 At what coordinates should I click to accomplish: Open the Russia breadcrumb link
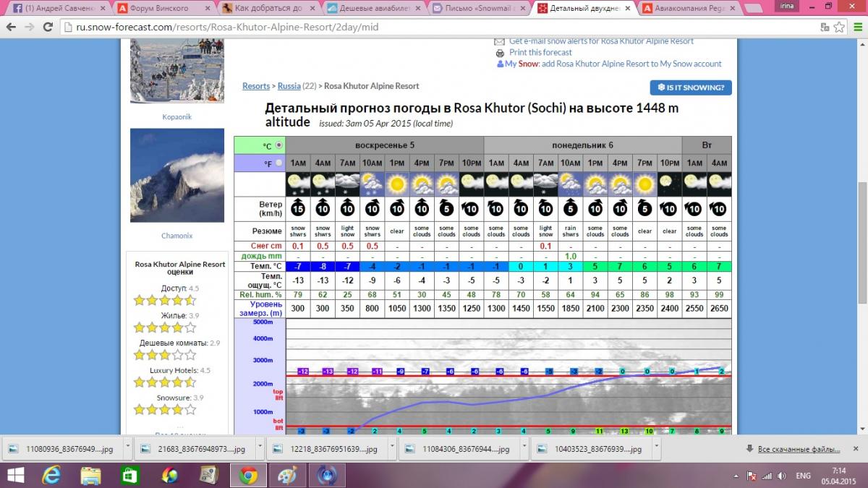[x=289, y=86]
